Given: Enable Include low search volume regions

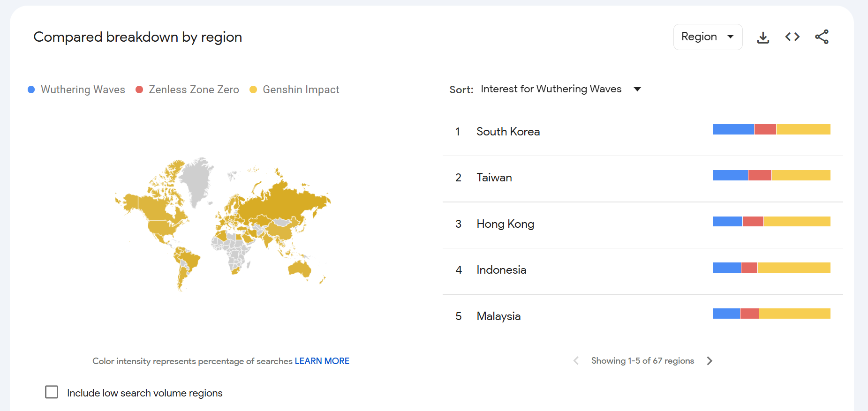Looking at the screenshot, I should tap(52, 392).
